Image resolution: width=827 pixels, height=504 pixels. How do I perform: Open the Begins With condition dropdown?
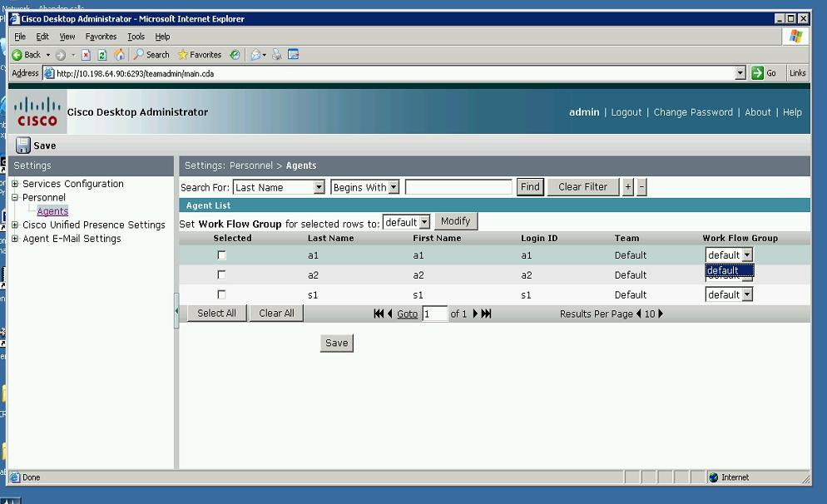pyautogui.click(x=394, y=187)
